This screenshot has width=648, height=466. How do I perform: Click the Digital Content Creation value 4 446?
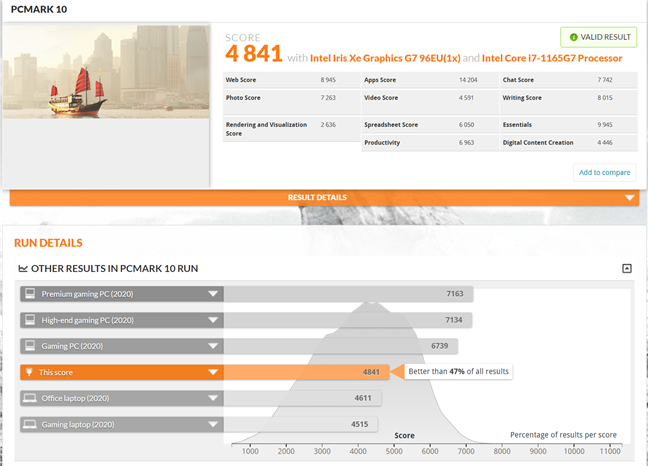point(605,143)
